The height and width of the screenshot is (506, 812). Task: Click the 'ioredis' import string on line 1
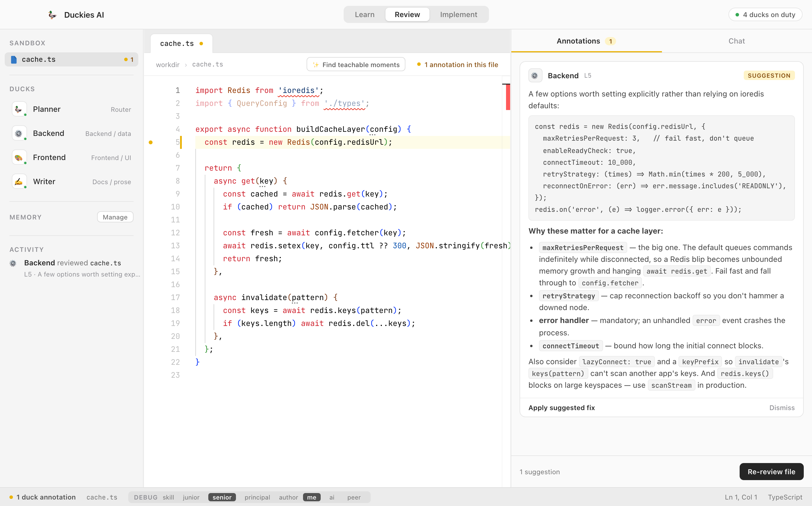[298, 90]
